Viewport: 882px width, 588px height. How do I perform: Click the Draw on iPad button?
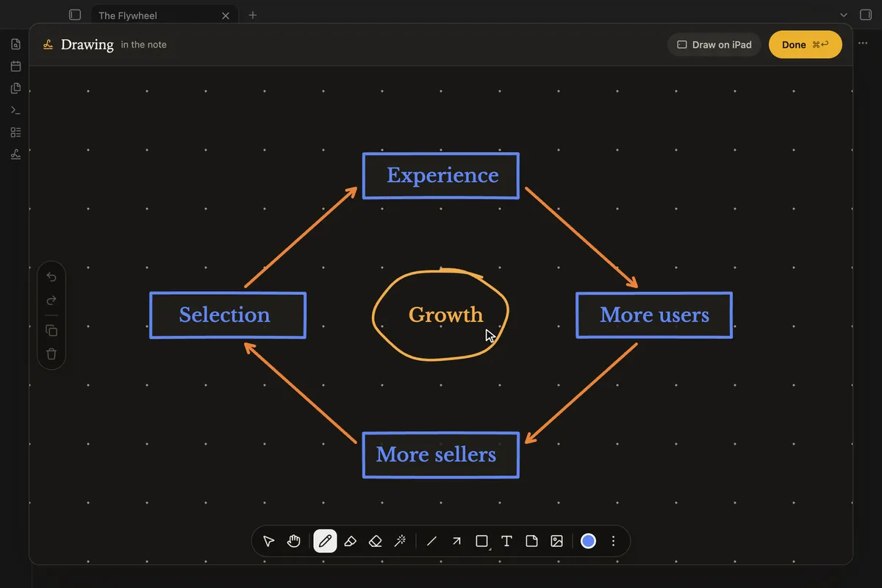714,45
